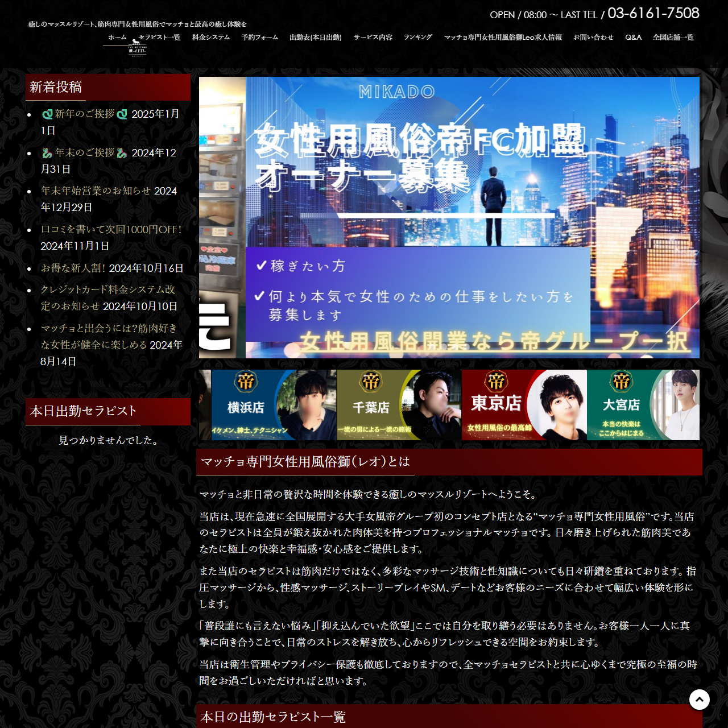Open the 口コミを書いて次回1000円OFF! post
This screenshot has width=728, height=728.
tap(111, 229)
